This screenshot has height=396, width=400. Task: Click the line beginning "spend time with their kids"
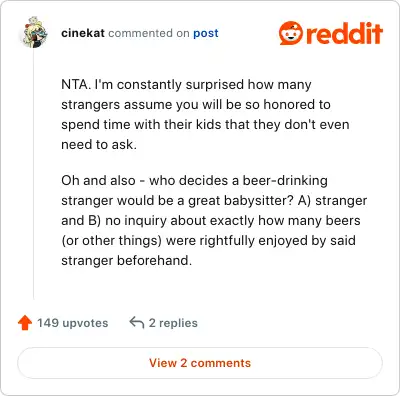coord(205,125)
